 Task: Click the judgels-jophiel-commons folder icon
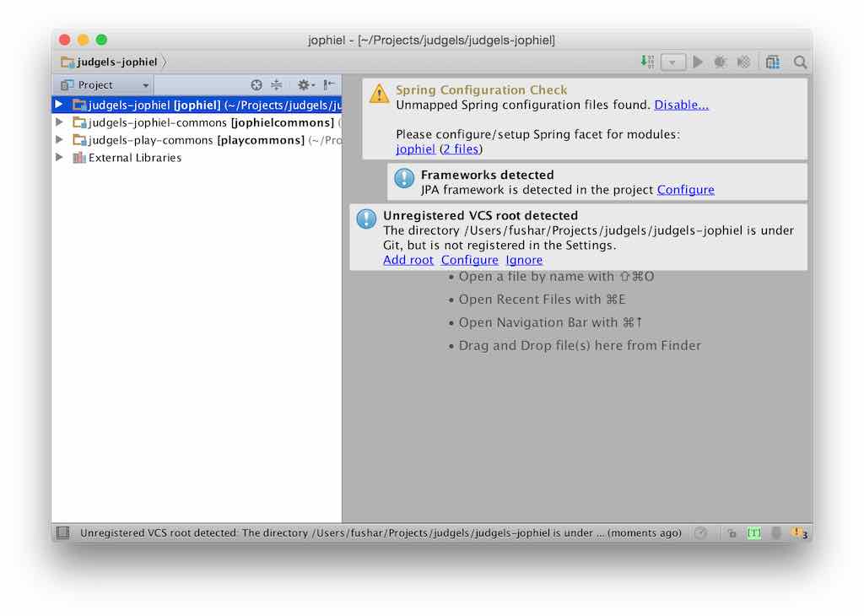point(80,122)
